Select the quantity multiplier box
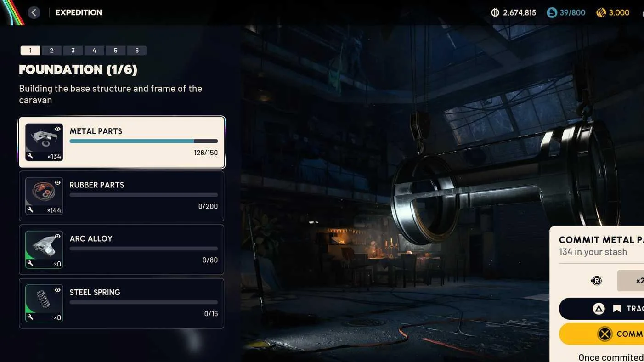644x362 pixels. pos(631,281)
